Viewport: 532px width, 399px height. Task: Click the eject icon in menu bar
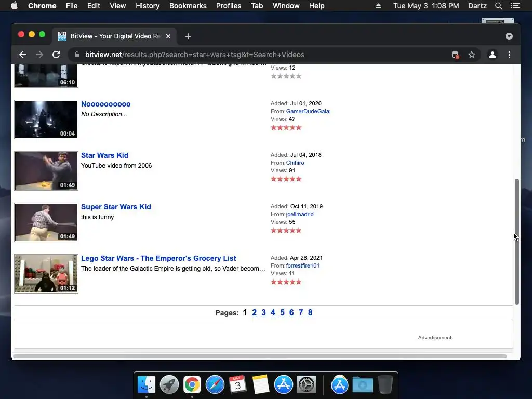[x=378, y=6]
